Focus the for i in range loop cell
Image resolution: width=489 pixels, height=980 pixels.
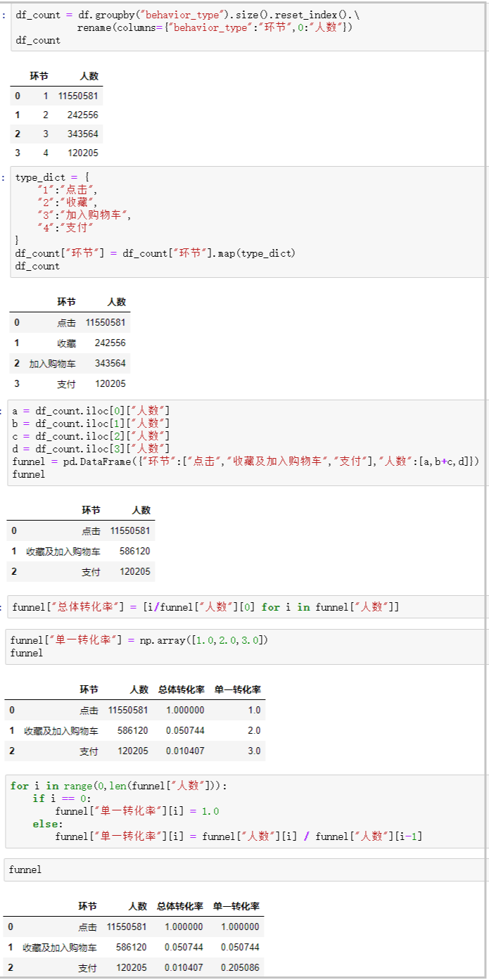pyautogui.click(x=246, y=810)
